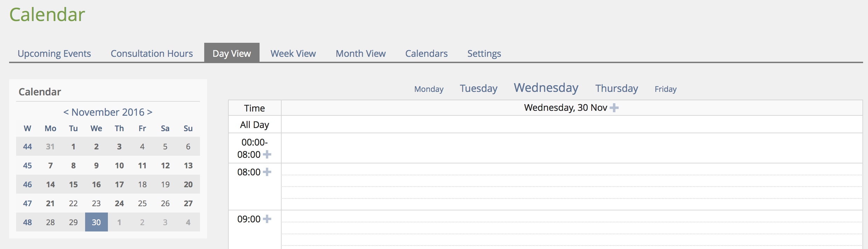This screenshot has width=868, height=249.
Task: Open Upcoming Events tab
Action: point(54,53)
